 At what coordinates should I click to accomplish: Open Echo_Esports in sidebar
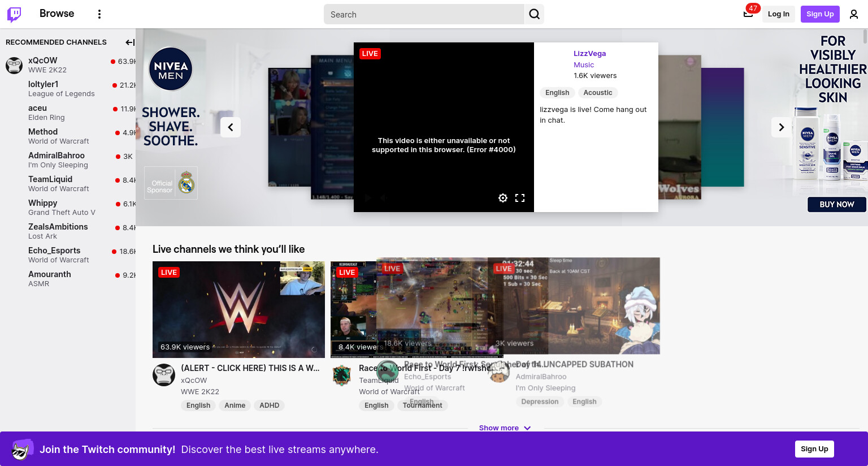coord(68,255)
